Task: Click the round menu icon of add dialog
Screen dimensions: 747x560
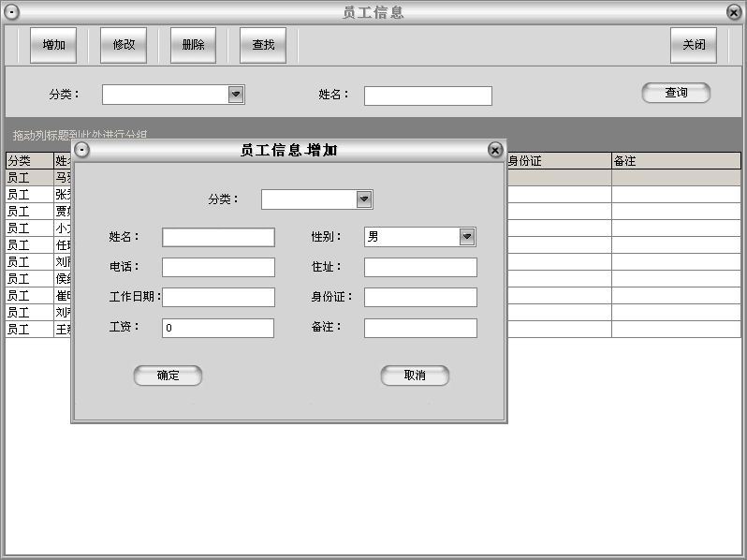Action: pos(82,151)
